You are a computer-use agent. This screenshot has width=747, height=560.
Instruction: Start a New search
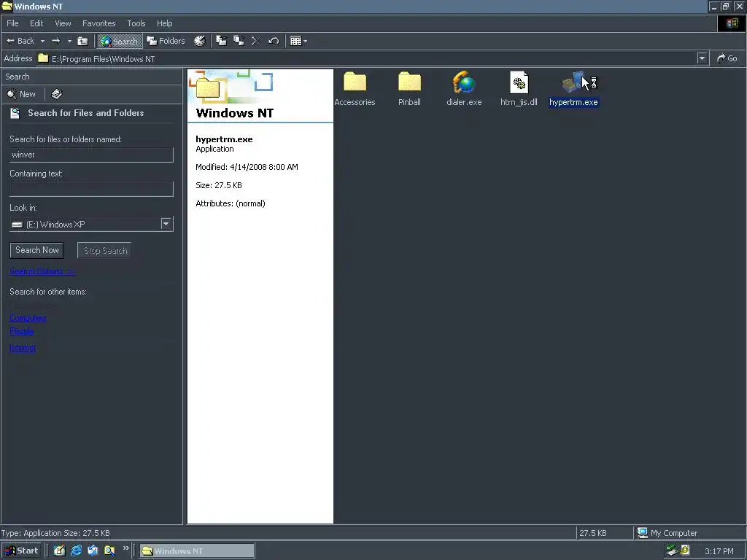pyautogui.click(x=21, y=94)
